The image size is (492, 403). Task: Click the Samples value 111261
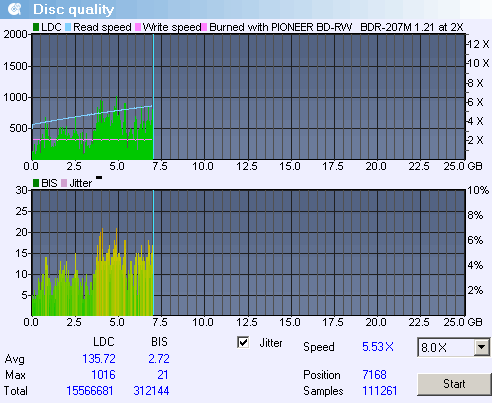(x=380, y=391)
